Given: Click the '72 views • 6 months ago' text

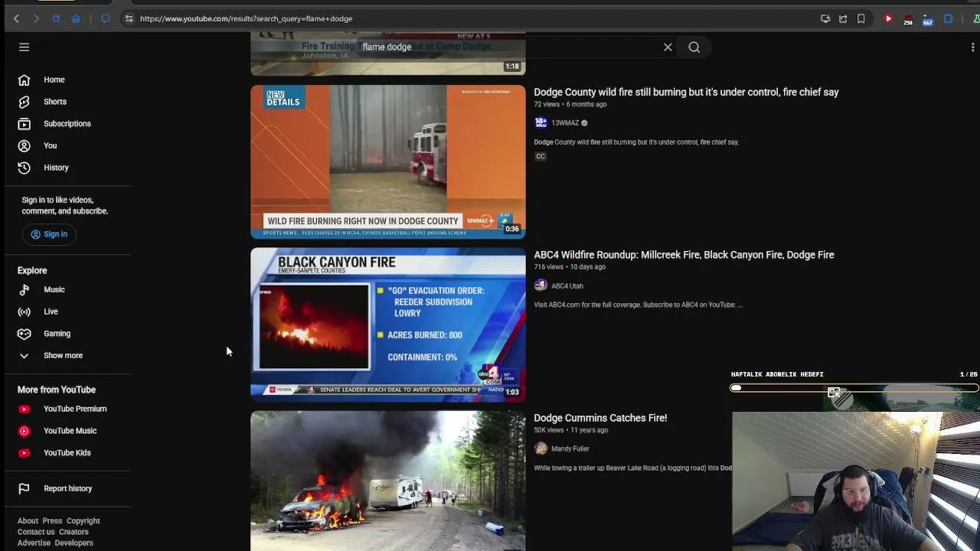Looking at the screenshot, I should pos(570,104).
